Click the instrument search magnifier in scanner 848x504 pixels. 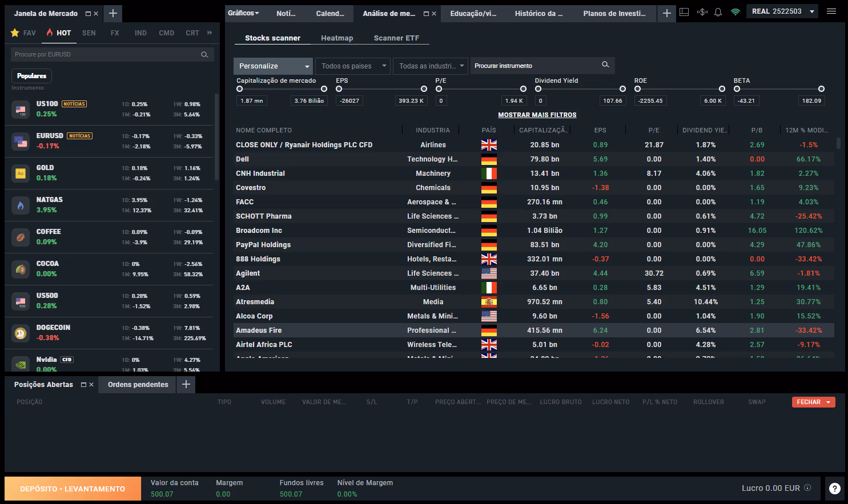[605, 65]
